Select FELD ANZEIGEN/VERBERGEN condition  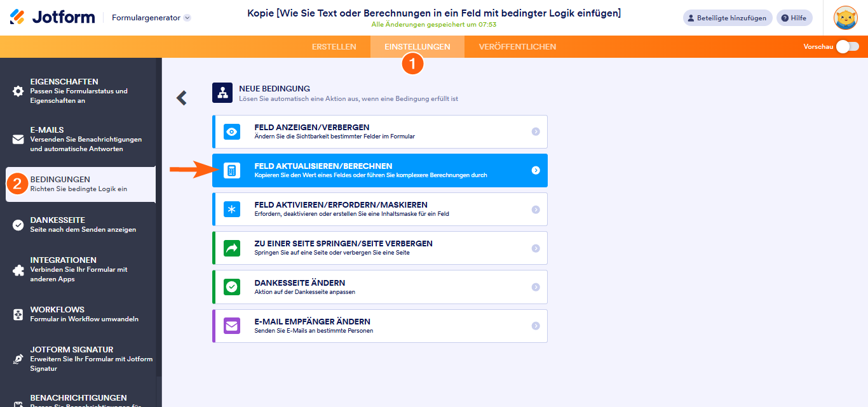point(380,132)
